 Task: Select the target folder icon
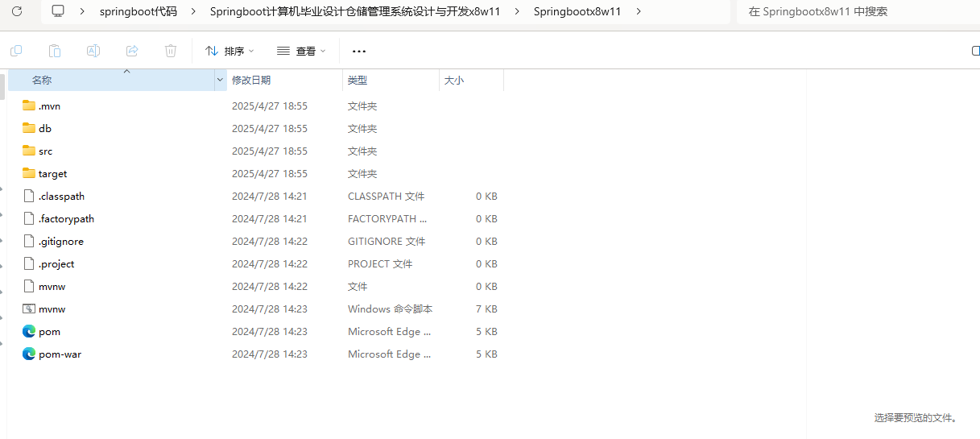(x=30, y=173)
